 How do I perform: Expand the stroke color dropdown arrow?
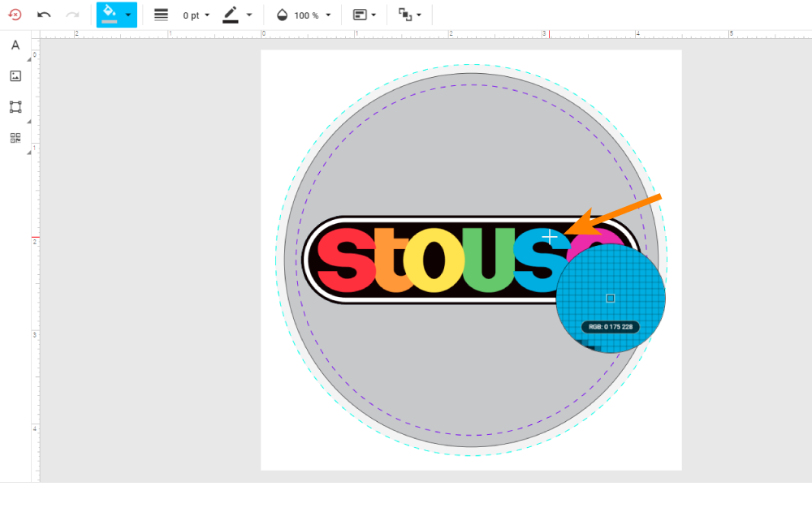coord(249,15)
